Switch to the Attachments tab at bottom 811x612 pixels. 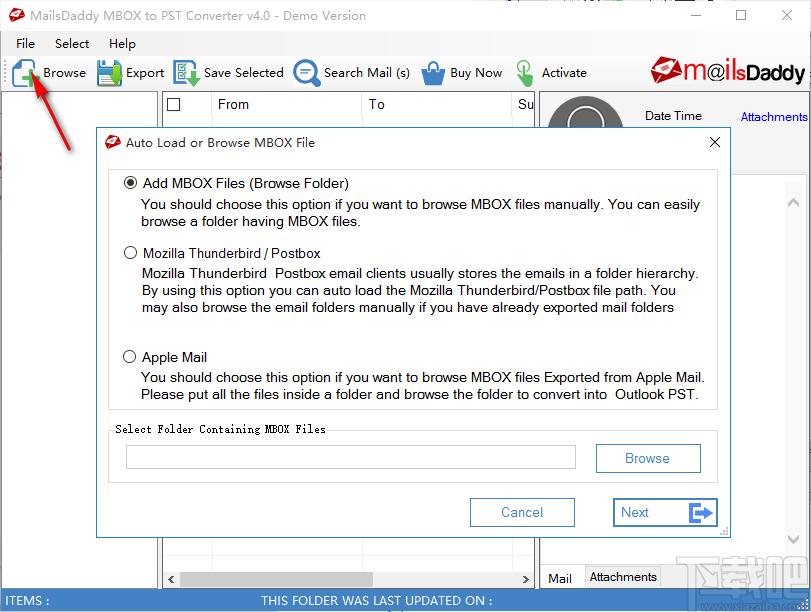click(x=623, y=577)
